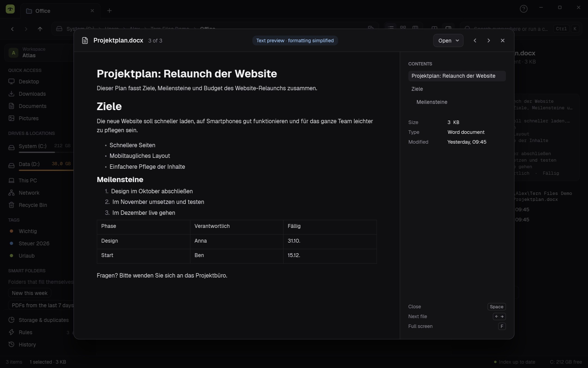Go up one folder level
The width and height of the screenshot is (588, 368).
(x=40, y=29)
